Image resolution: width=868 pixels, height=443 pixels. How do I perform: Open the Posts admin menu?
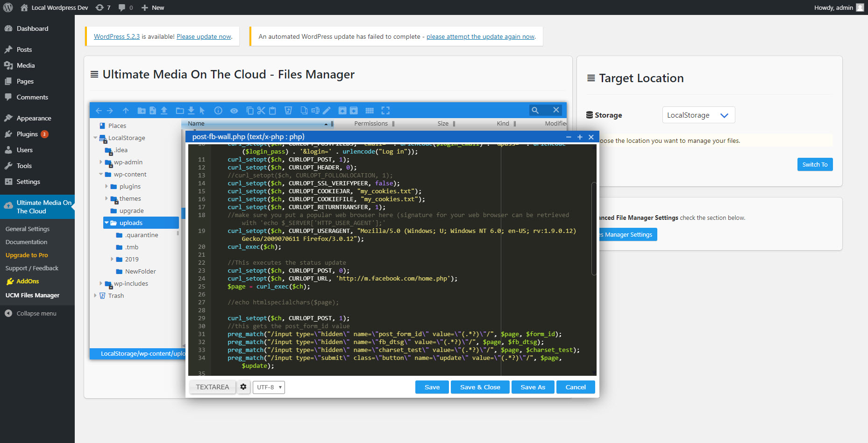[x=37, y=49]
